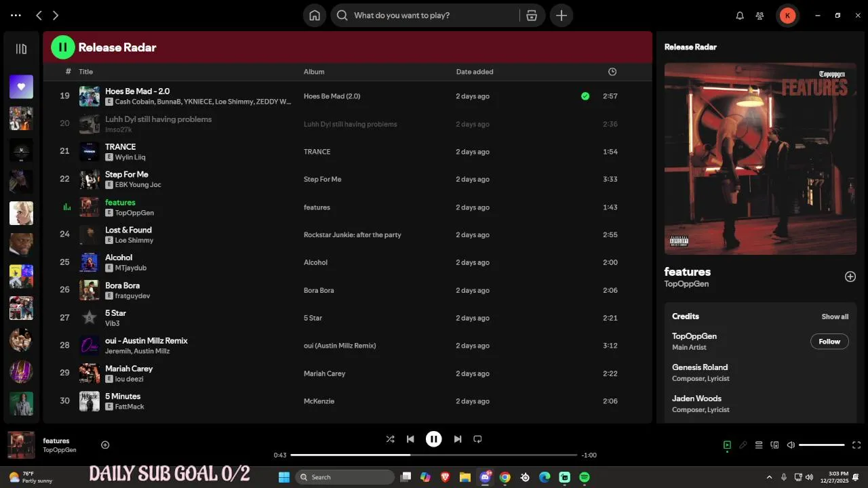
Task: Open artist link 'EBK Young Joc'
Action: 138,185
